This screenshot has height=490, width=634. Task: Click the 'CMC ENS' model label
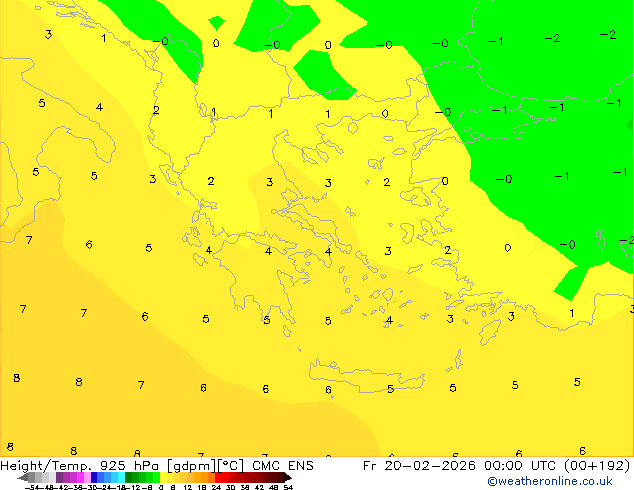click(283, 466)
